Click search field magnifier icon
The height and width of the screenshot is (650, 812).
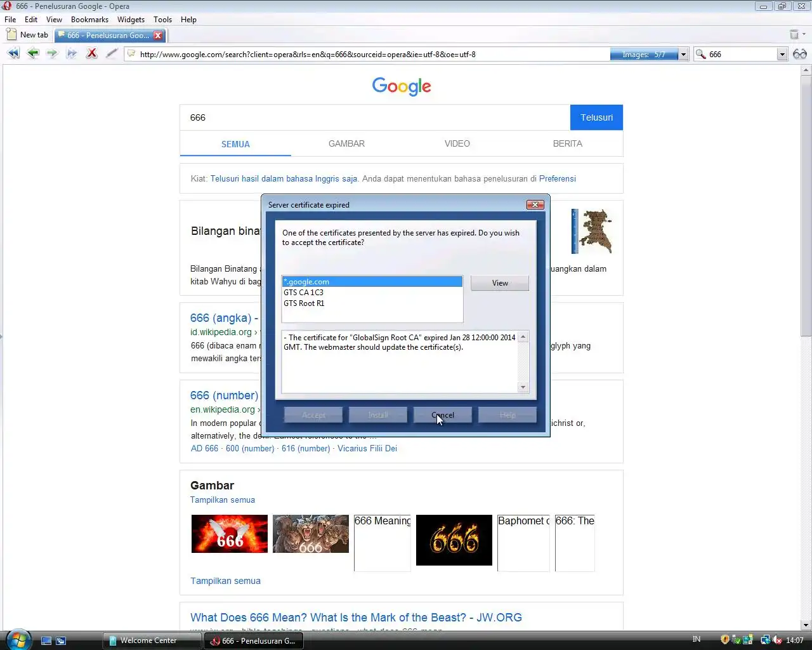tap(701, 55)
